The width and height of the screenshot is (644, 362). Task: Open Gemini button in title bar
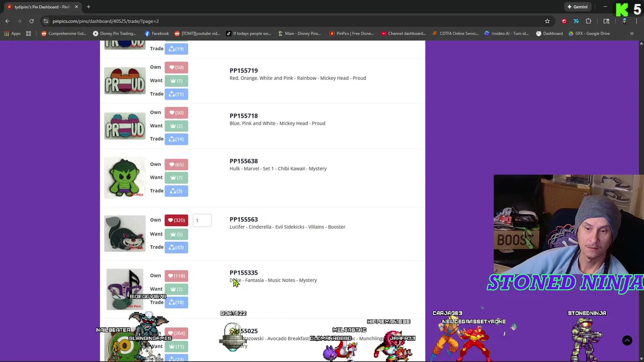click(x=577, y=7)
